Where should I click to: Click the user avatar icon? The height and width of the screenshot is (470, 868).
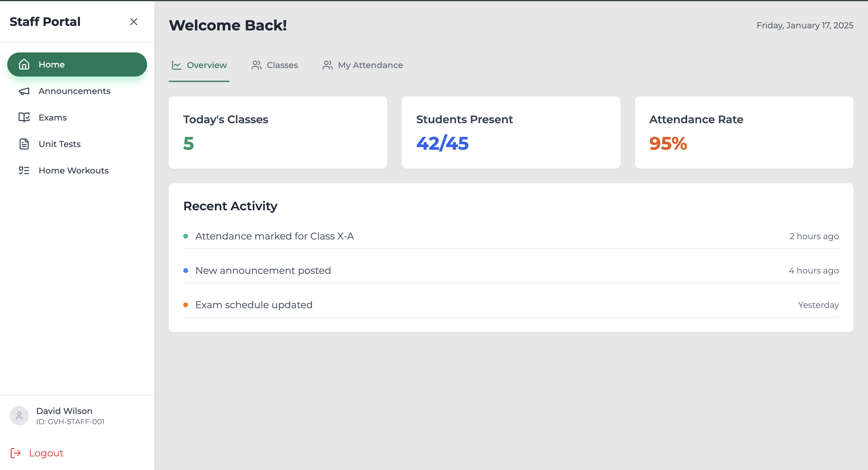(x=19, y=416)
